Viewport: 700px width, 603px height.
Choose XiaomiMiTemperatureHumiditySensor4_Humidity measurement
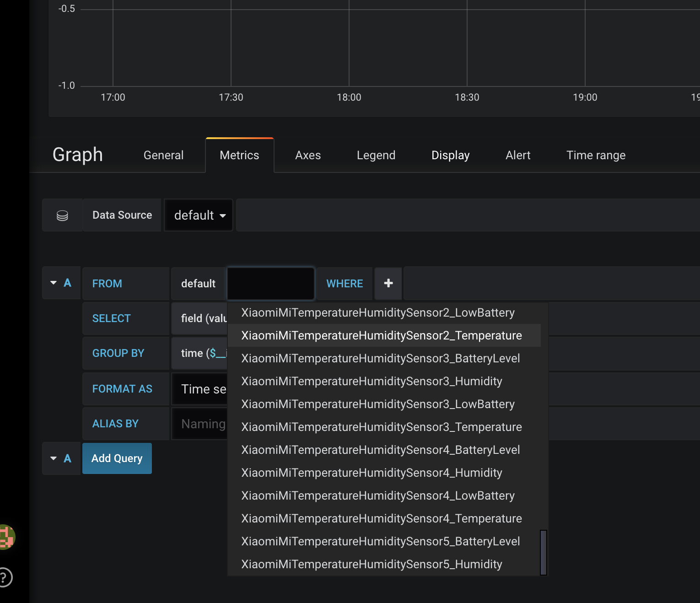click(372, 472)
